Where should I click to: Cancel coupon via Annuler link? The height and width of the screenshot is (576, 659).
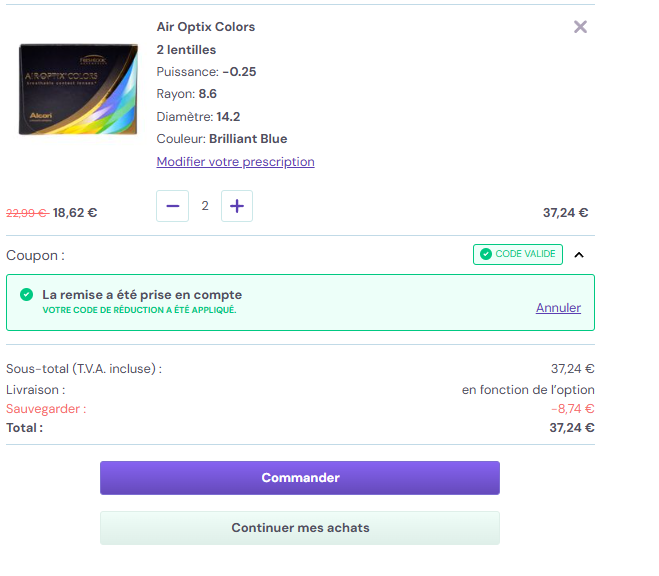(x=558, y=308)
